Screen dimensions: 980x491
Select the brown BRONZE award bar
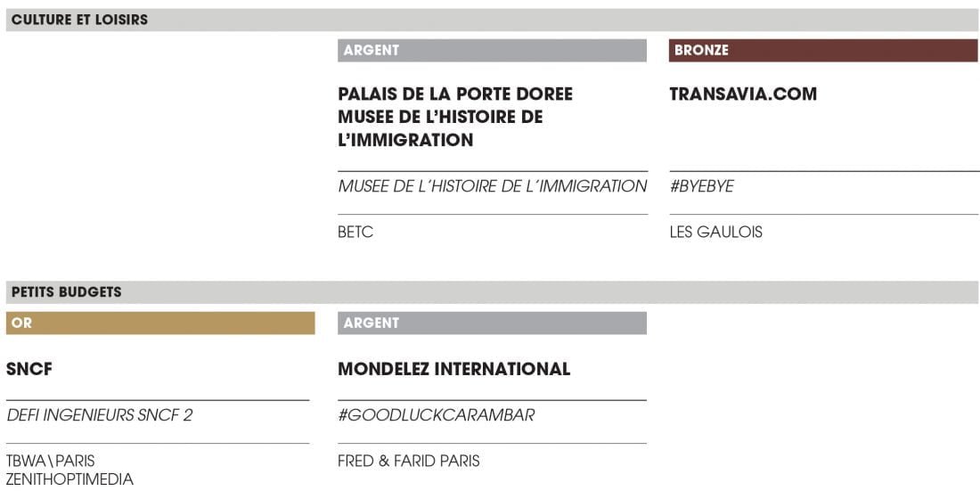(822, 51)
